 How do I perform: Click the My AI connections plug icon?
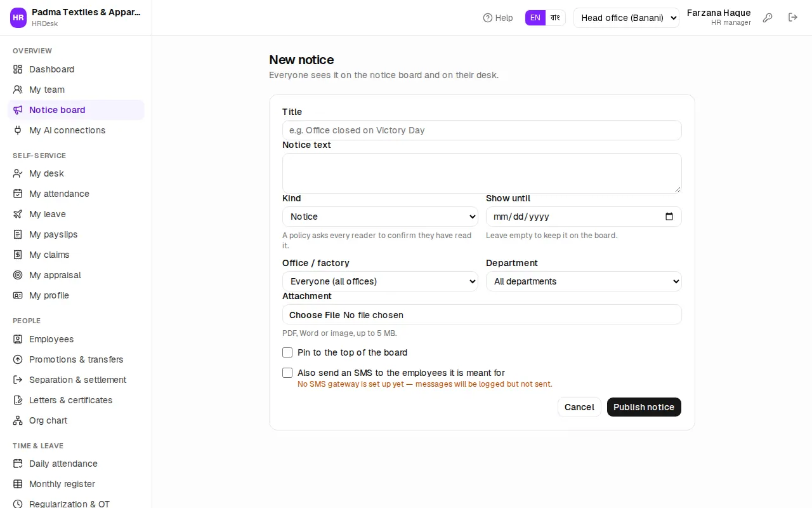pyautogui.click(x=18, y=130)
